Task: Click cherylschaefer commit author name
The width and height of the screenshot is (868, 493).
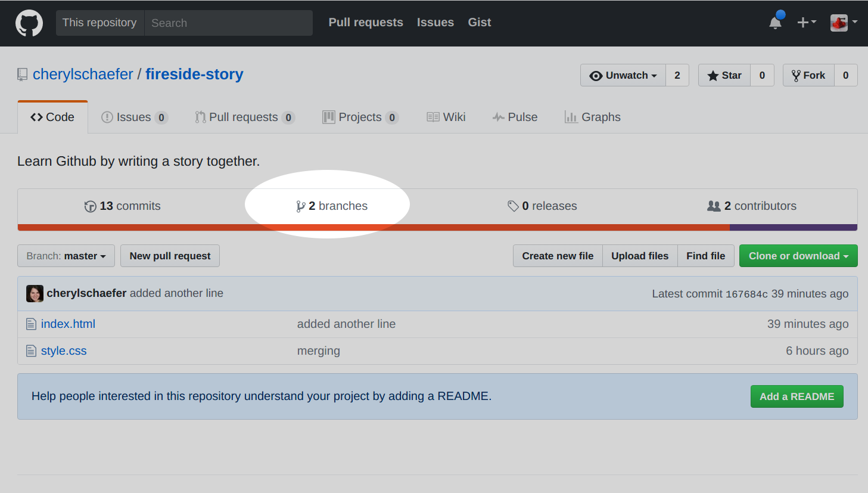Action: (x=86, y=293)
